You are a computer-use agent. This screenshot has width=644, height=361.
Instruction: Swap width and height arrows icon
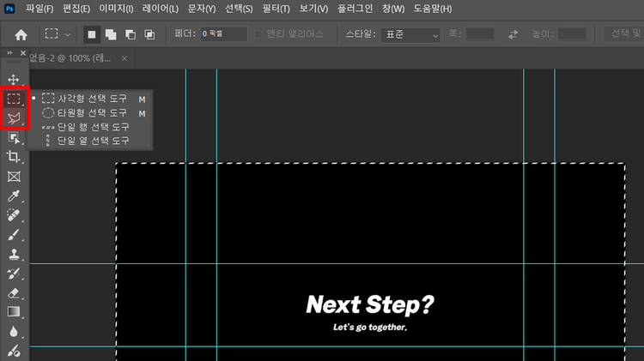pos(513,35)
